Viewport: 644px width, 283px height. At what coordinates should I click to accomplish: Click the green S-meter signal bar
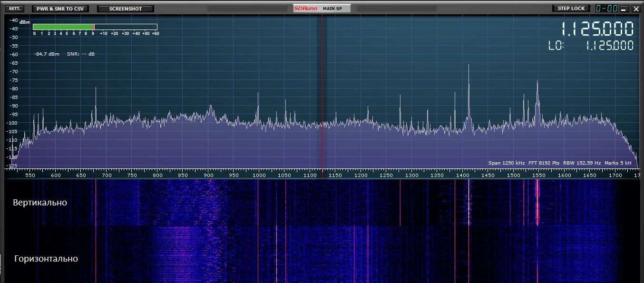[x=63, y=27]
